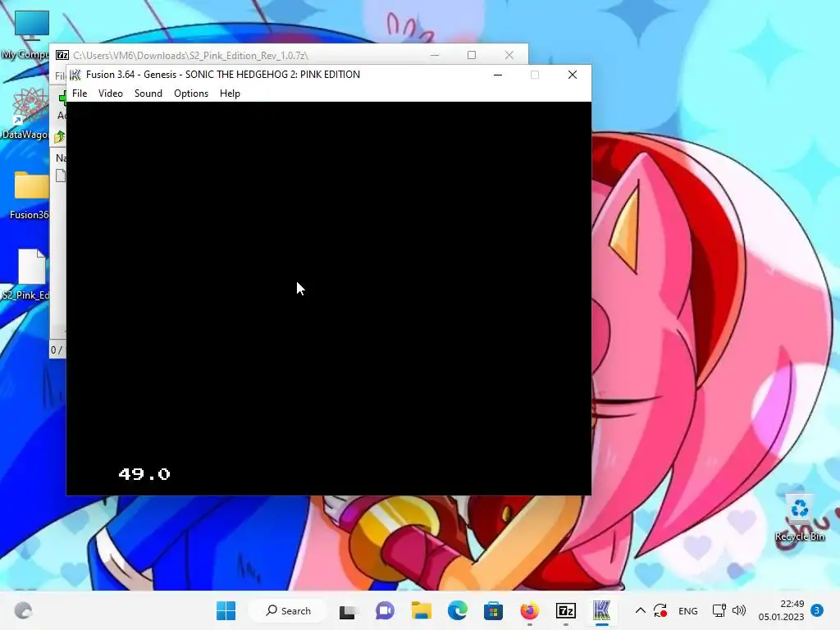This screenshot has width=840, height=630.
Task: Open the File menu in Fusion
Action: [80, 94]
